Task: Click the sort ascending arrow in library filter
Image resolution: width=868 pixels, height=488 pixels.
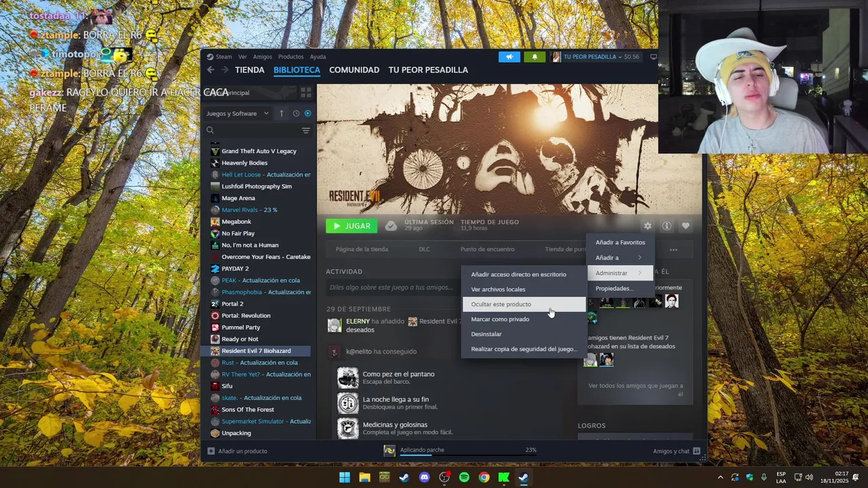Action: (x=281, y=113)
